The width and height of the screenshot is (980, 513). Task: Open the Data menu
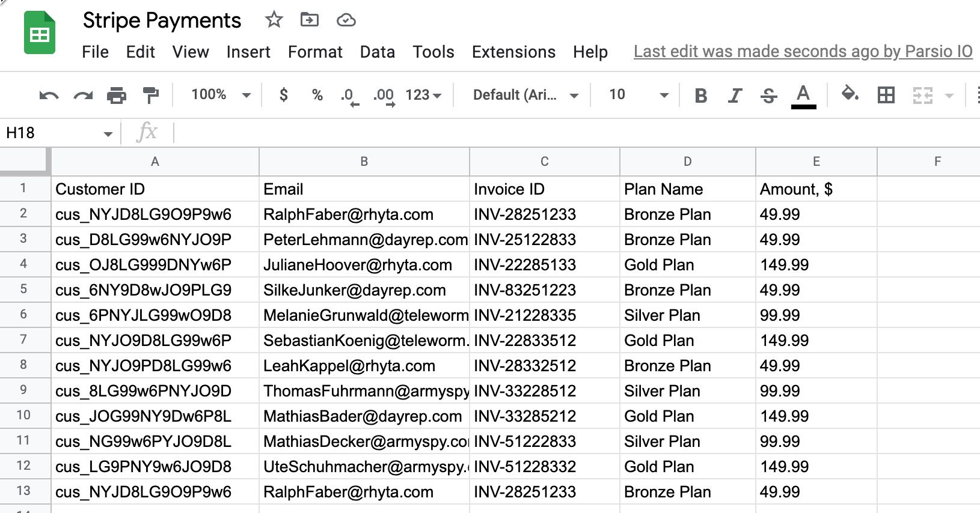tap(377, 52)
